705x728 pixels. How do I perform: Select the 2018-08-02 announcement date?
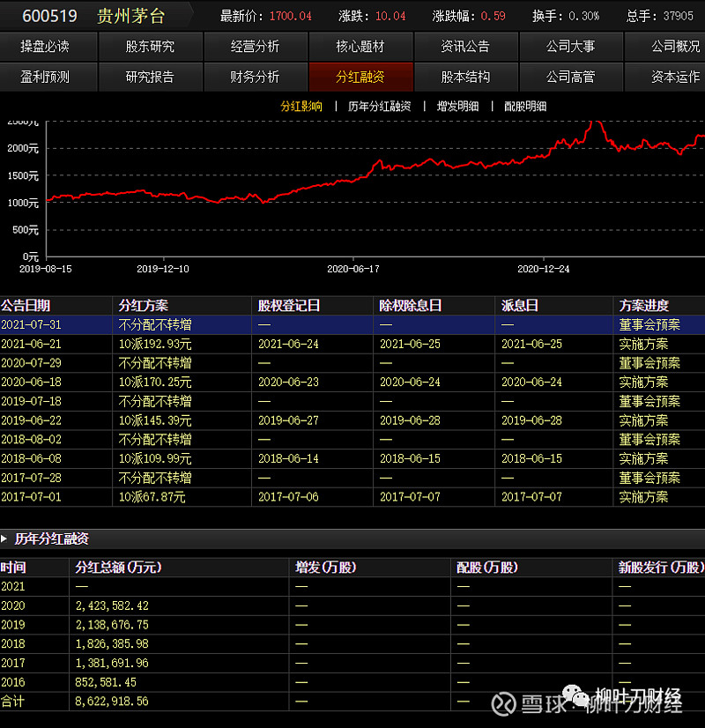[x=31, y=439]
